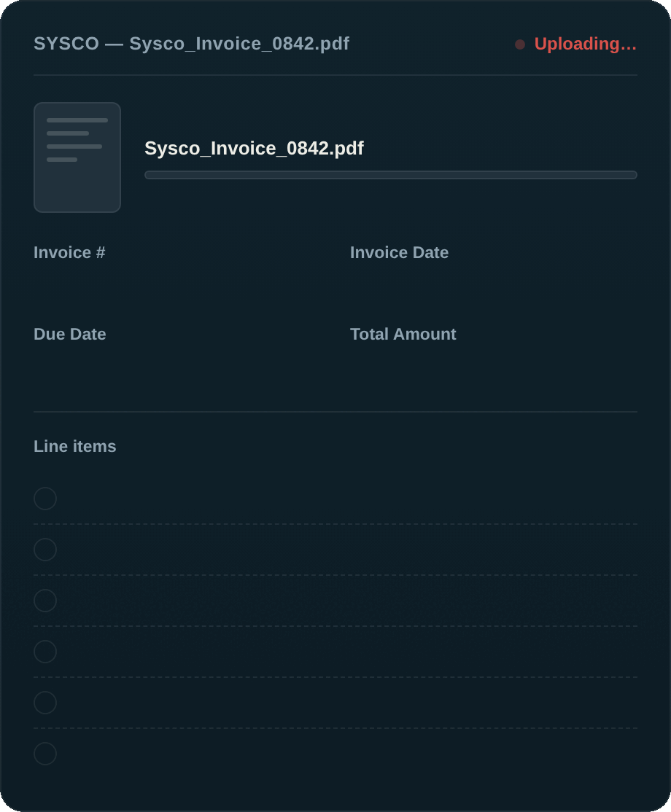Click the status dot beside Uploading…
The height and width of the screenshot is (812, 671).
(x=520, y=44)
